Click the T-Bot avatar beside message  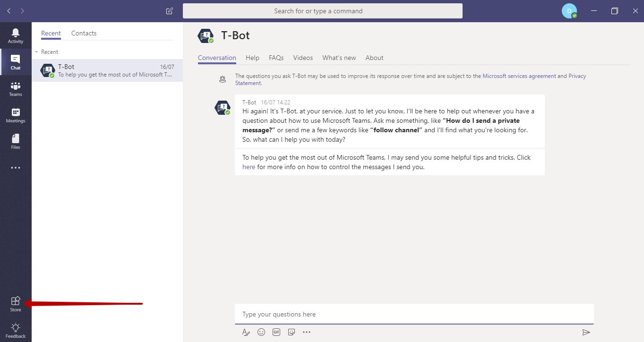[223, 108]
